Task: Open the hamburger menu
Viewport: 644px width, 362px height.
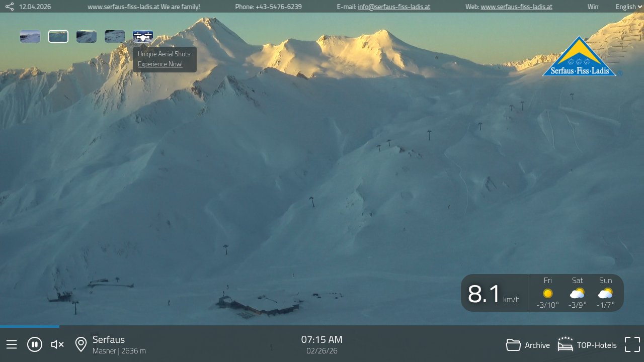Action: tap(12, 344)
